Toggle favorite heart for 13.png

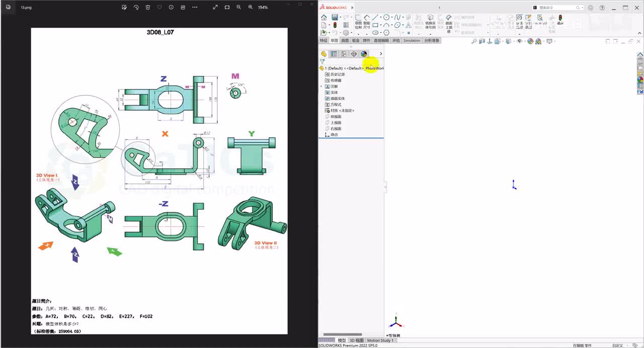(159, 8)
